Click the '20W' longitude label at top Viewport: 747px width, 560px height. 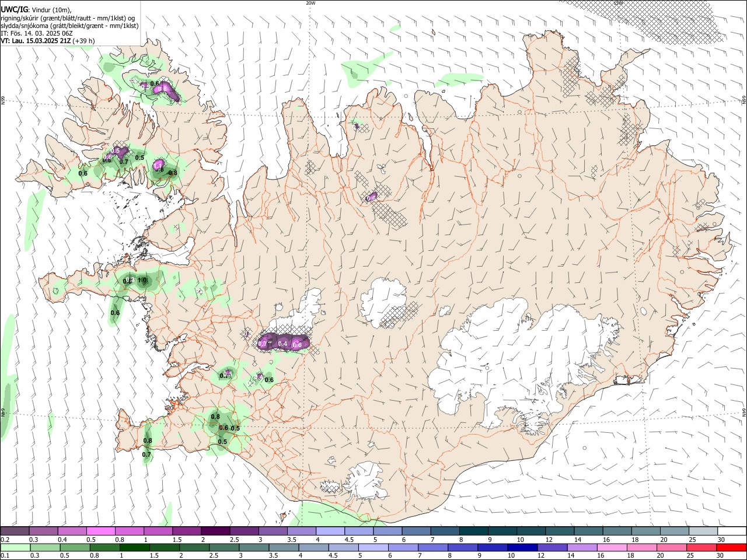(310, 3)
